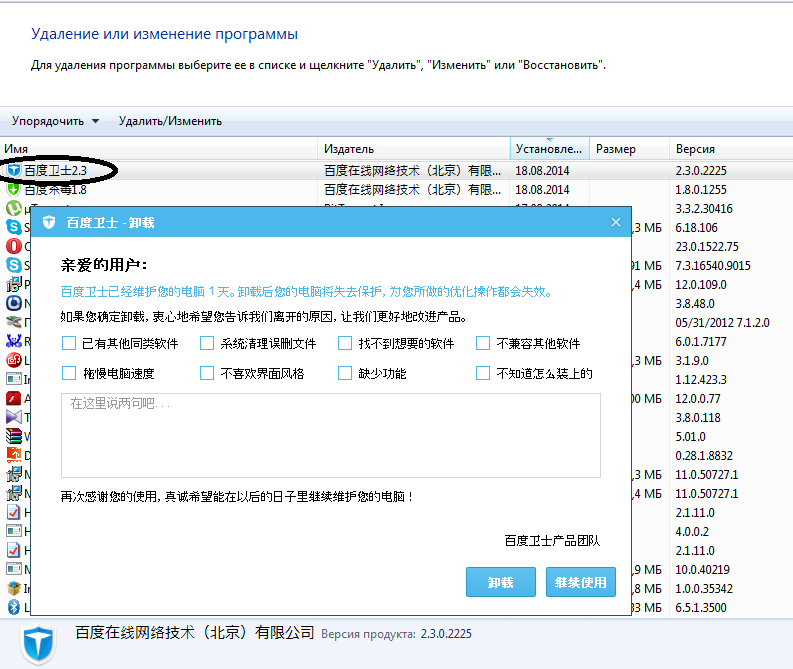Check the 不知道怎么装上的 checkbox
Screen dimensions: 793x669
483,373
